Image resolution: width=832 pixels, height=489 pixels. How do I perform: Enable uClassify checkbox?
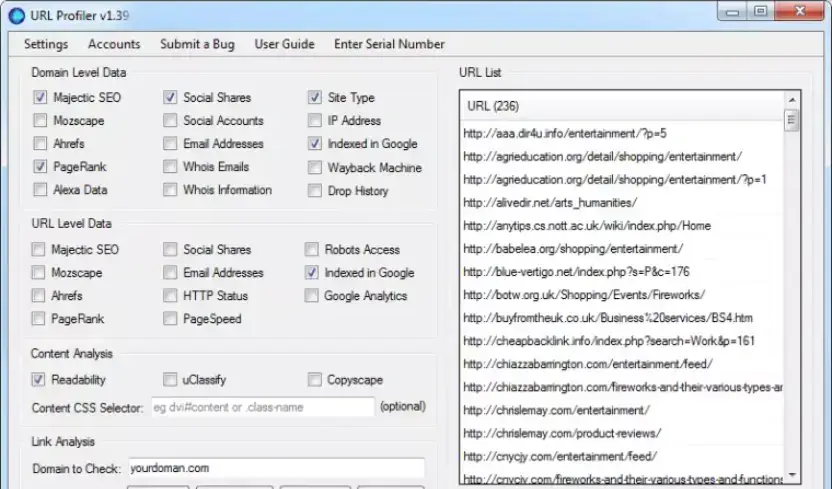click(x=170, y=379)
